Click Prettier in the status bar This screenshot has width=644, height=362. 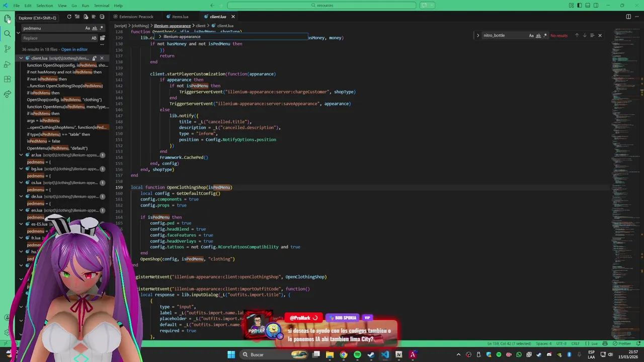pyautogui.click(x=622, y=343)
